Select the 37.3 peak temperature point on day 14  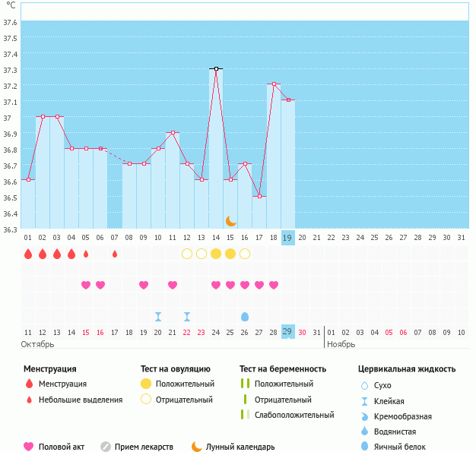[x=216, y=68]
